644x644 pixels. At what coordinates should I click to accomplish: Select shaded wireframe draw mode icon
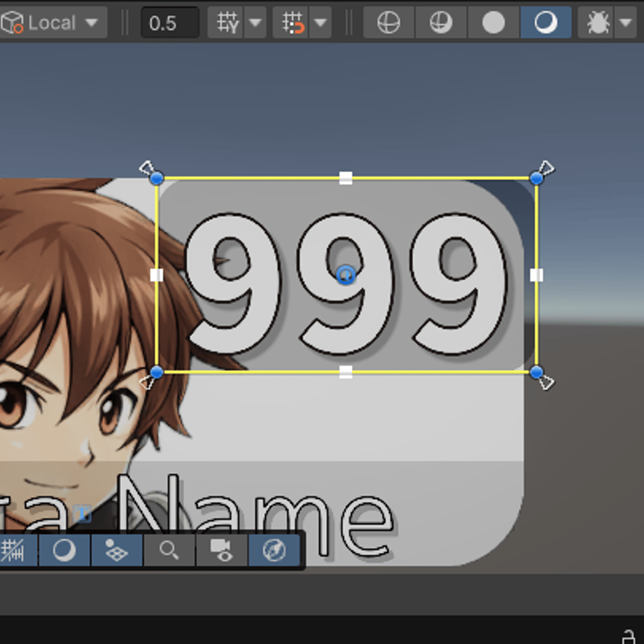tap(441, 22)
